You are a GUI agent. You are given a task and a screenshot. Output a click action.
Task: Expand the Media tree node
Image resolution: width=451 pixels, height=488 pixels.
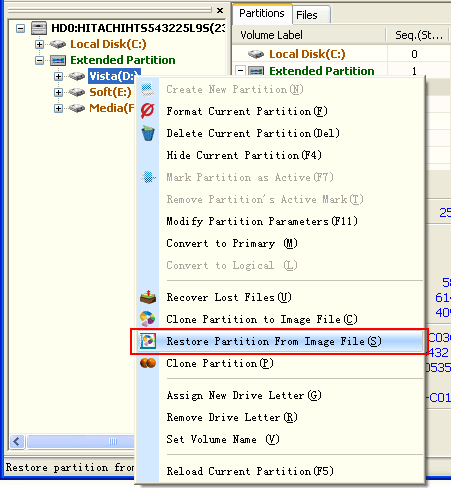(x=58, y=108)
